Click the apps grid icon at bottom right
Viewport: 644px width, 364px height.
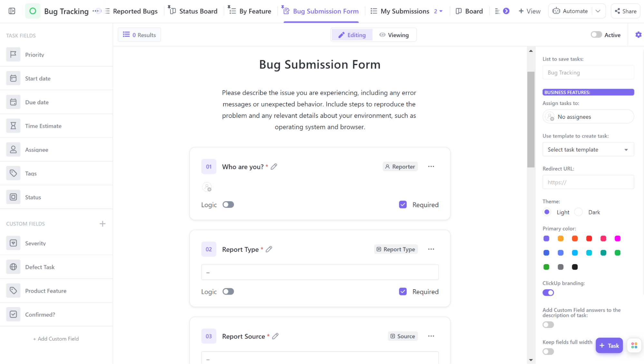coord(634,345)
